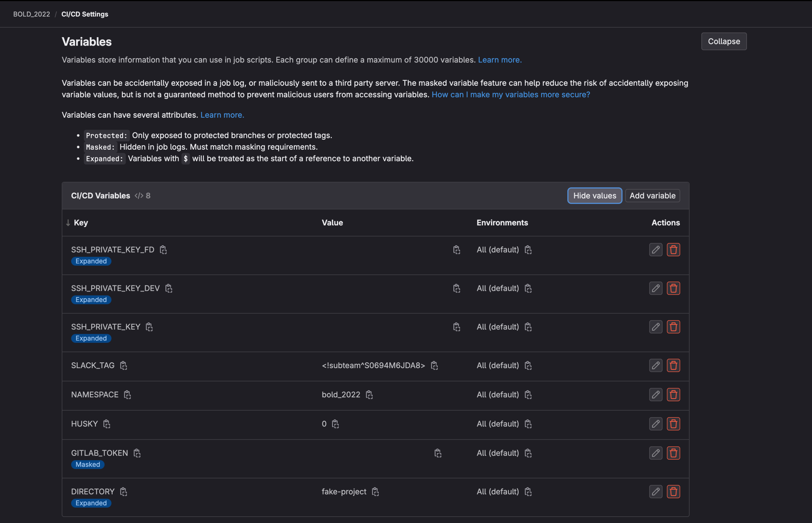The height and width of the screenshot is (523, 812).
Task: Toggle Expanded badge on SSH_PRIVATE_KEY_FD
Action: point(91,261)
